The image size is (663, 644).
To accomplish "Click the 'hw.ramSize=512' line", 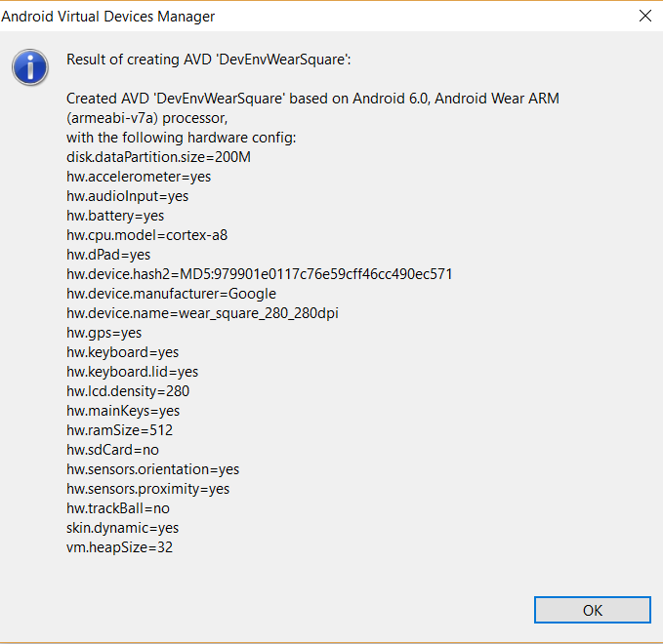I will pyautogui.click(x=120, y=430).
